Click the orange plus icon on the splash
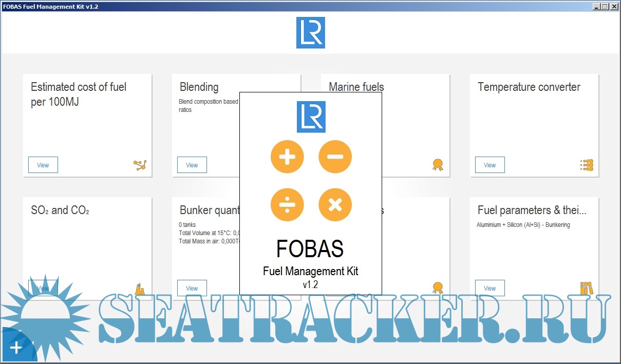 click(287, 157)
